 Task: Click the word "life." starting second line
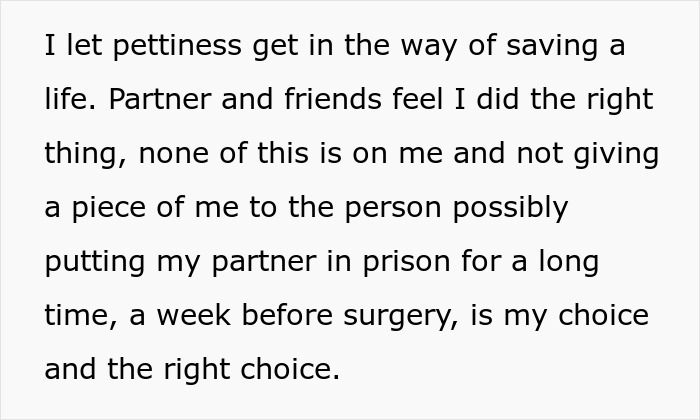[70, 101]
